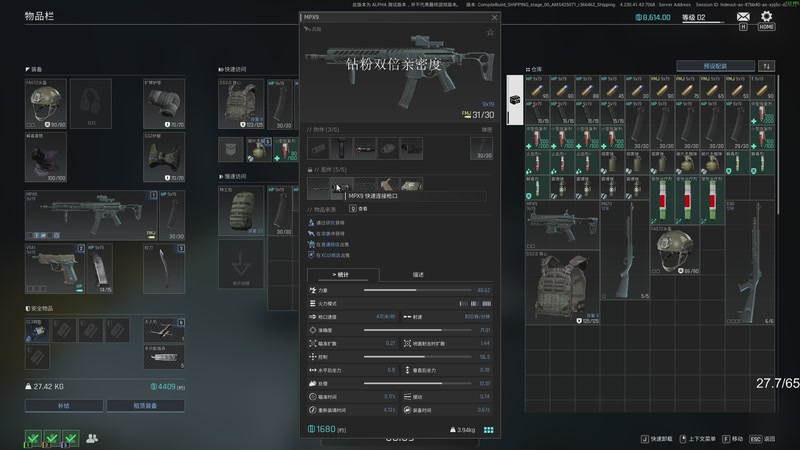Collapse the 装备 equipment section header
Screen dimensions: 800x450
click(34, 69)
